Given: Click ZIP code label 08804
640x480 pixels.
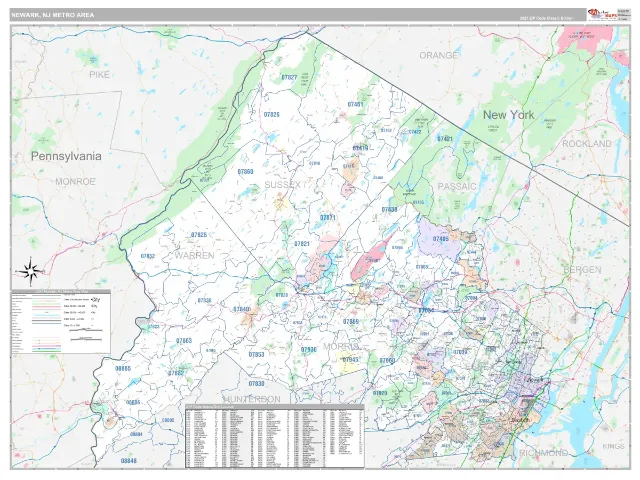Looking at the screenshot, I should coord(136,434).
